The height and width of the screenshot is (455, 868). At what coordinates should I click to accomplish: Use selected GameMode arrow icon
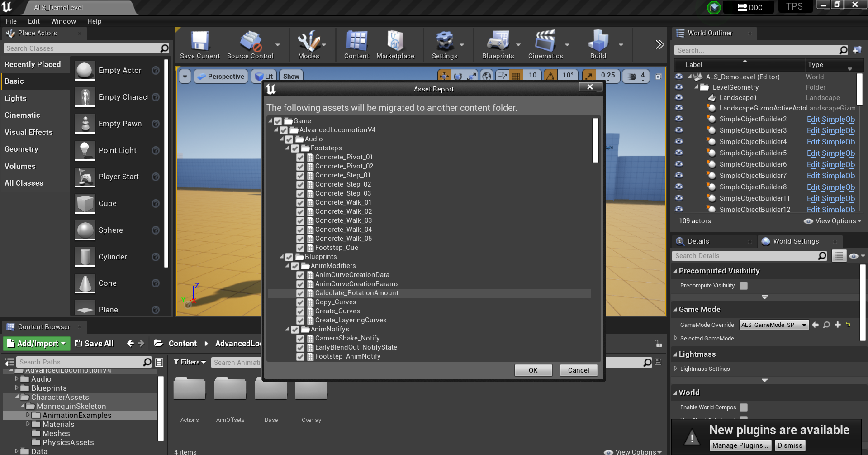815,325
